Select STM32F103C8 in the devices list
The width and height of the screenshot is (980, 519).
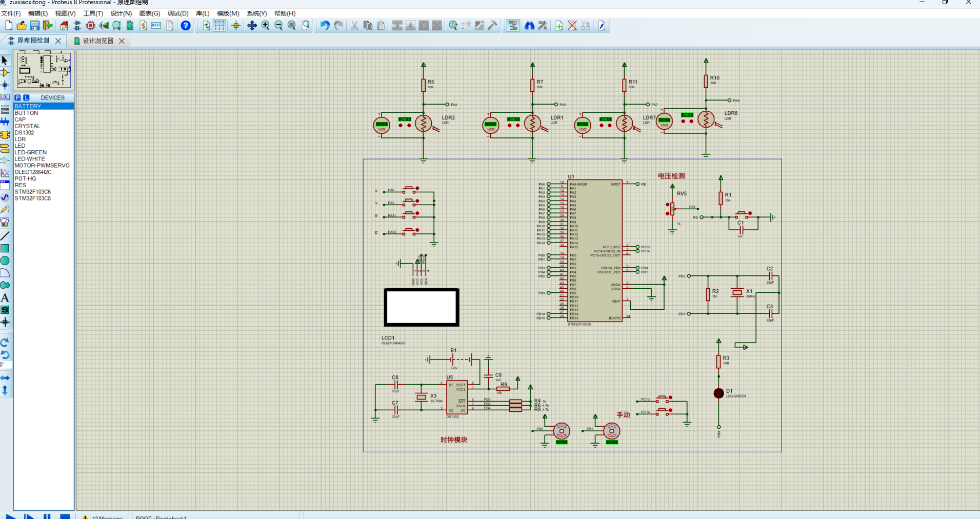point(33,198)
